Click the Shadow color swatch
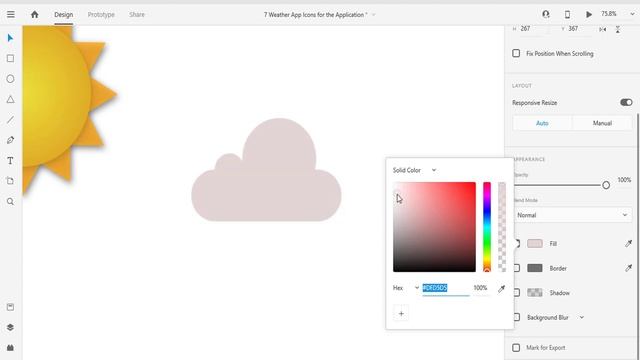 tap(535, 293)
